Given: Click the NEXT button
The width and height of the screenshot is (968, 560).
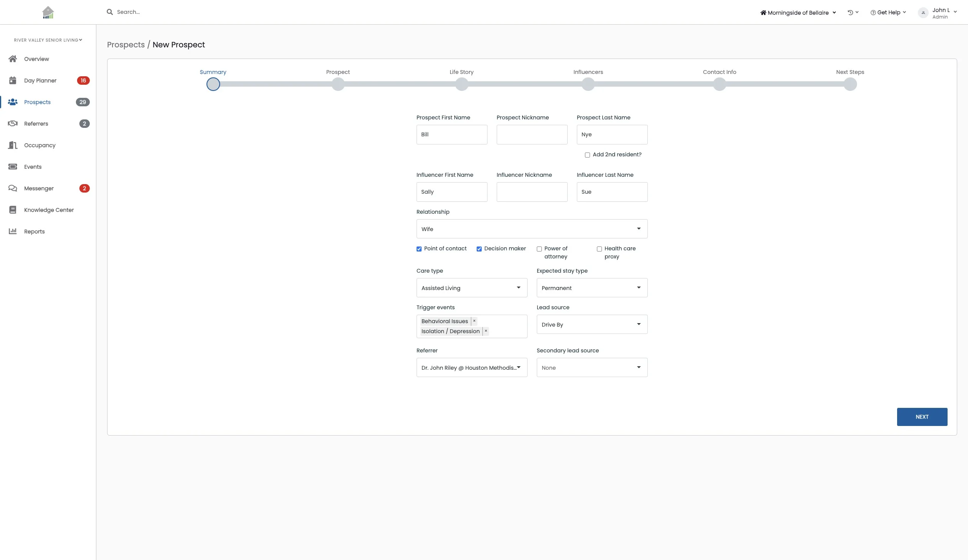Looking at the screenshot, I should [x=922, y=417].
